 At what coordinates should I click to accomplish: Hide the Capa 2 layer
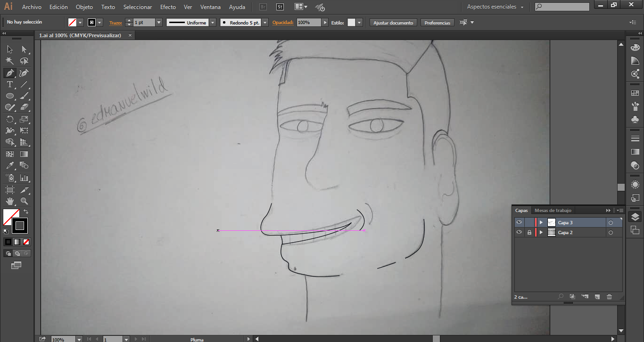click(x=519, y=232)
